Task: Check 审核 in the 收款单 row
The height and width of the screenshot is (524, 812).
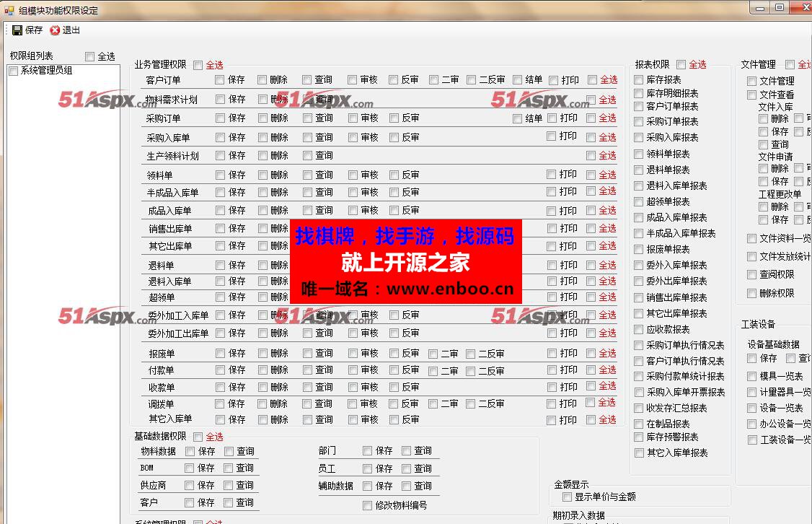Action: [353, 387]
